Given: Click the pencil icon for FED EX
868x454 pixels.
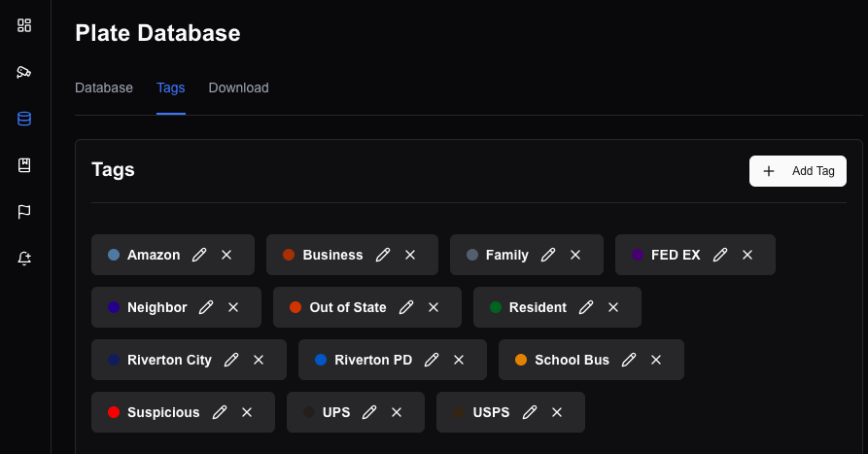Looking at the screenshot, I should 720,255.
